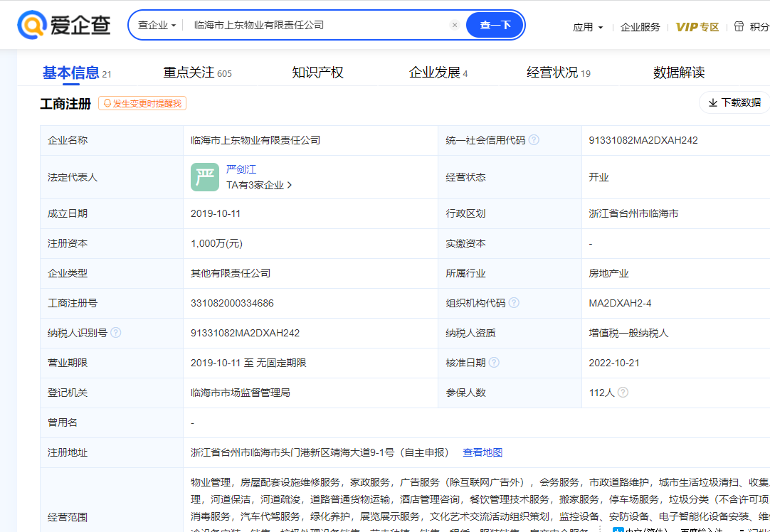Click the 法定代表人 row label
The width and height of the screenshot is (770, 532).
pos(72,177)
